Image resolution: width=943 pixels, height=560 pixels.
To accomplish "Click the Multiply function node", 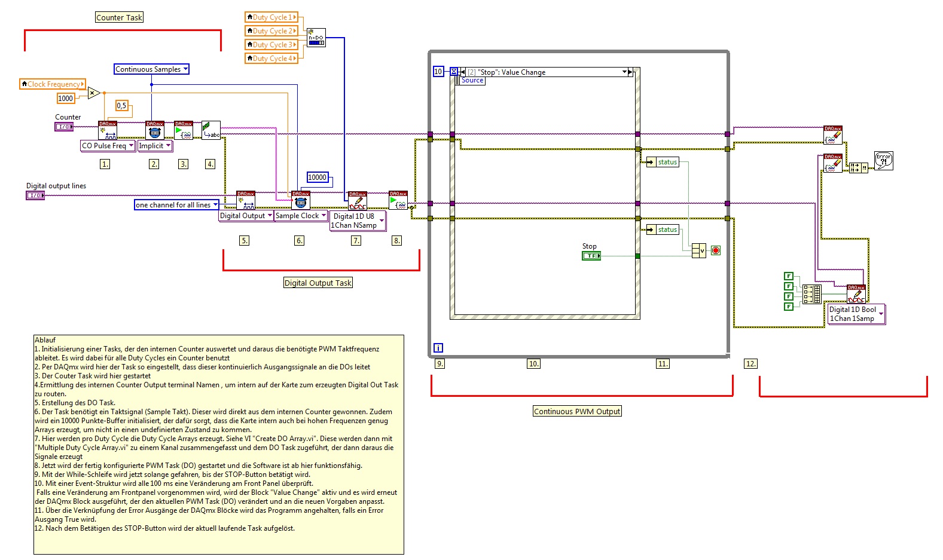I will coord(94,92).
